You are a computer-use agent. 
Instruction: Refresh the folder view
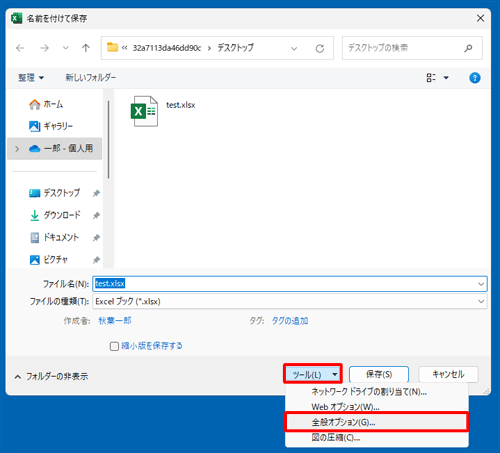(320, 49)
